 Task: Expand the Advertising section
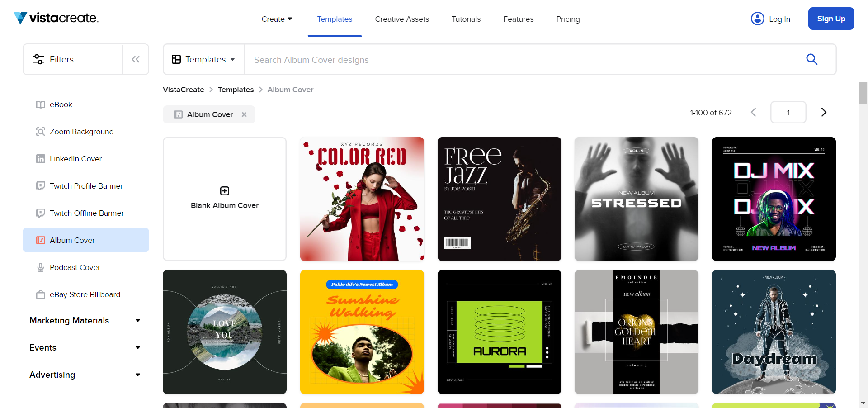click(x=85, y=375)
